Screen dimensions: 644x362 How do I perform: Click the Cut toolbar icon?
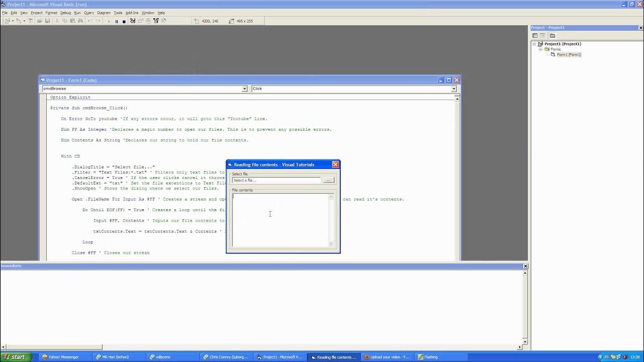57,21
